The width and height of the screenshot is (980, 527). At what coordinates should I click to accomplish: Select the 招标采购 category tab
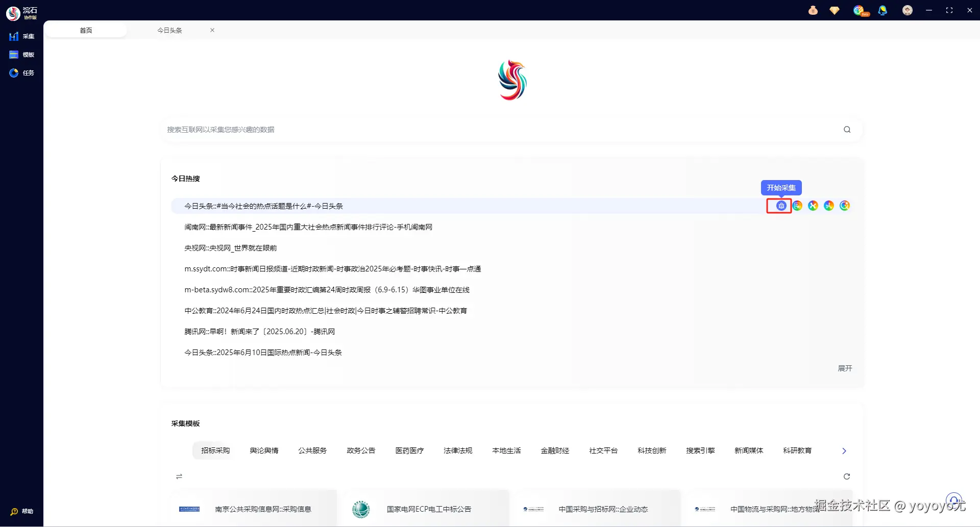coord(215,450)
